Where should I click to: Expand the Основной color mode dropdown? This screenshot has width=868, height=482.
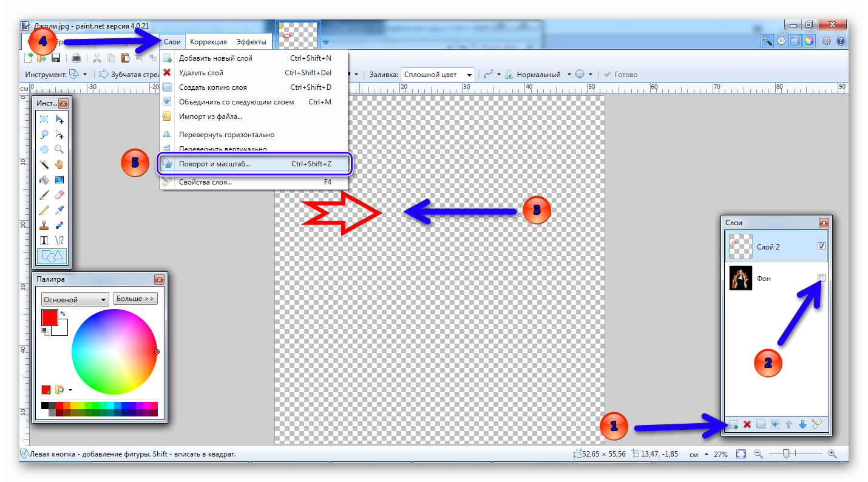pos(75,299)
